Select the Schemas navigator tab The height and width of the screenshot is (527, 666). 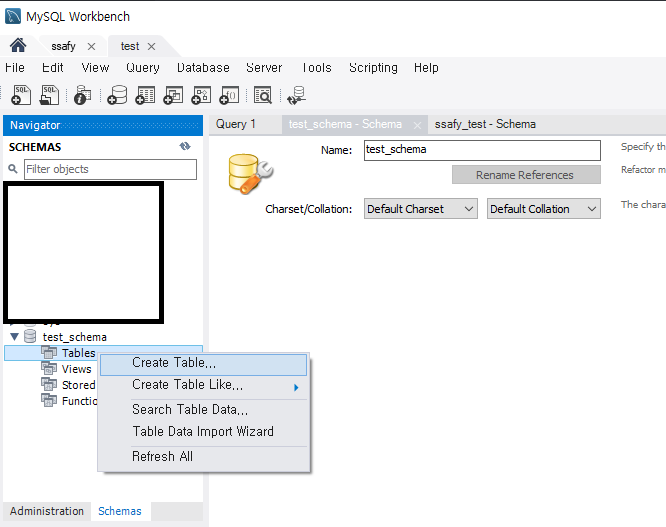(x=120, y=511)
